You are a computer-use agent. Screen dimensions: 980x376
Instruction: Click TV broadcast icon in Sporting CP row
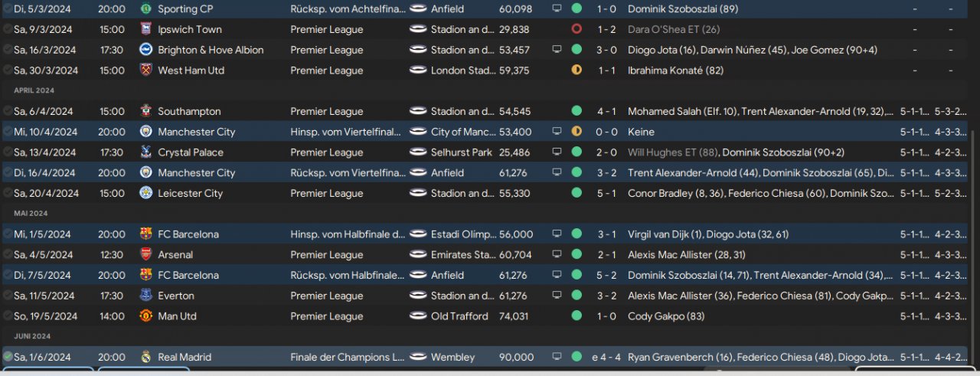click(557, 8)
